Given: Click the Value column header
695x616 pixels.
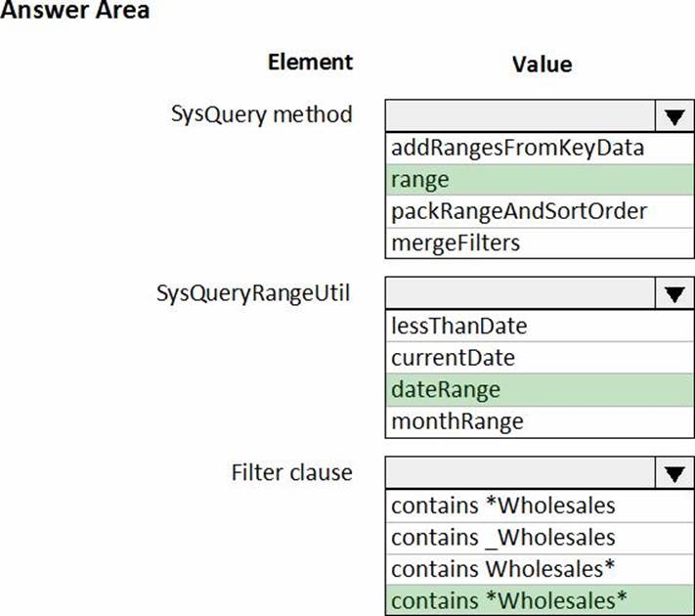Looking at the screenshot, I should coord(542,65).
